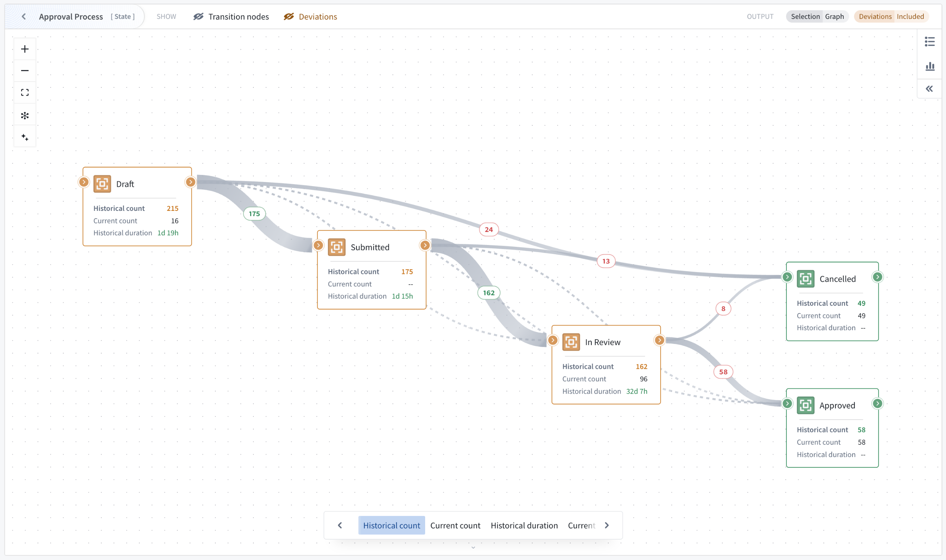Click the Submitted state node icon

click(x=336, y=247)
